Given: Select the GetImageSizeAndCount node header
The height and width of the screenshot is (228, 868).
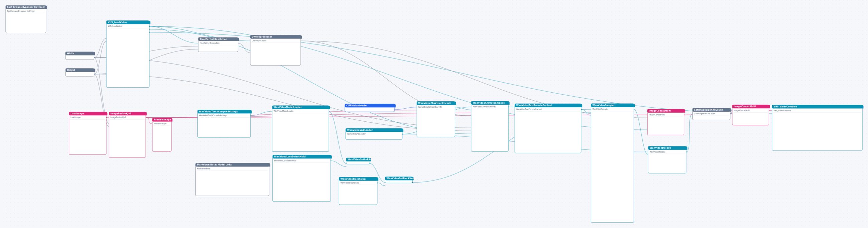Looking at the screenshot, I should [712, 110].
